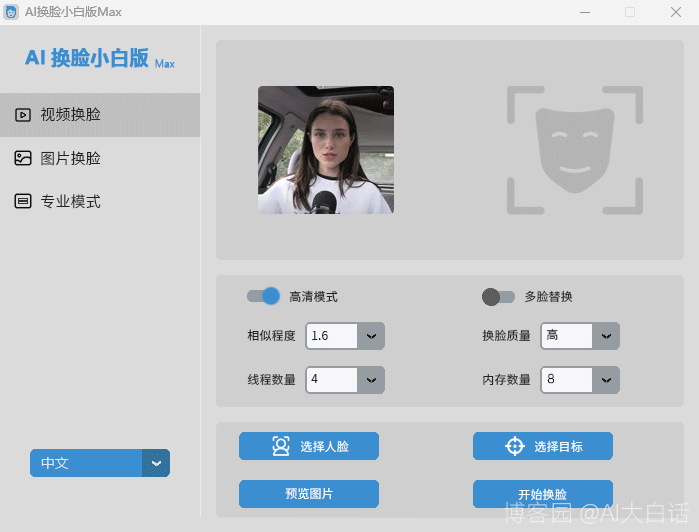Expand the 内存数量 dropdown arrow
699x532 pixels.
click(x=606, y=380)
